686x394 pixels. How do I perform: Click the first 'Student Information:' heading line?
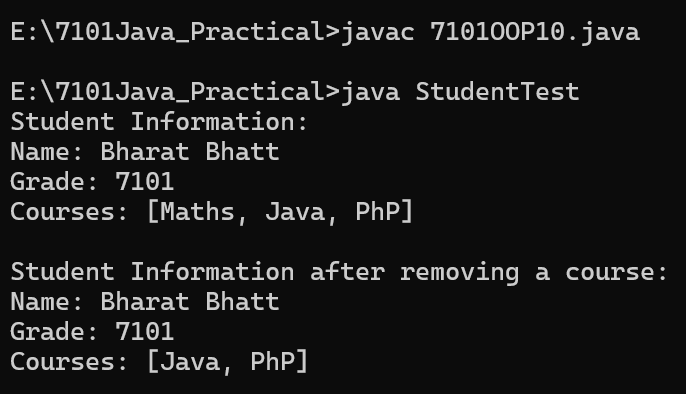[159, 122]
